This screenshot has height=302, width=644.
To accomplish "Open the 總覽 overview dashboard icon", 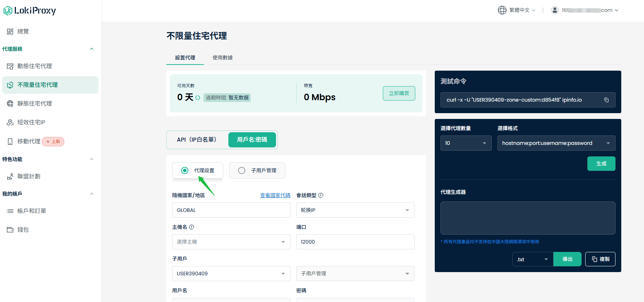I will point(10,32).
